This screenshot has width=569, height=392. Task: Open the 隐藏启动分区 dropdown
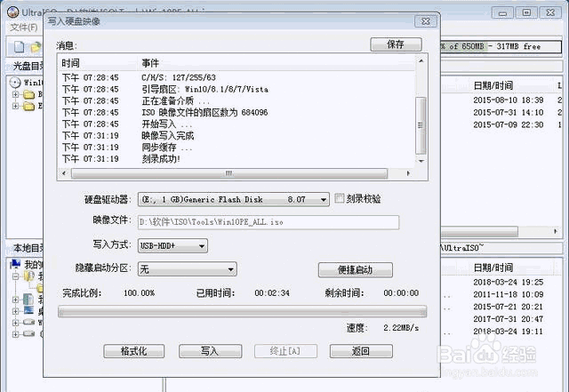click(x=230, y=269)
